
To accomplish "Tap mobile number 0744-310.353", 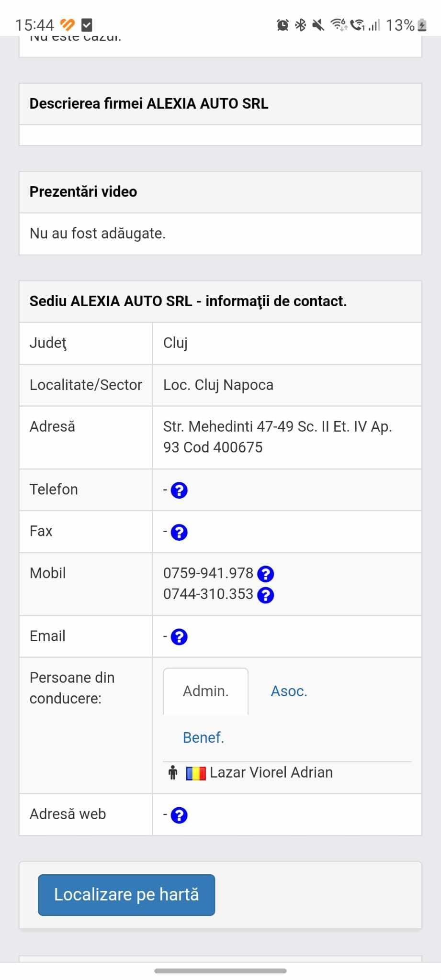I will tap(208, 594).
